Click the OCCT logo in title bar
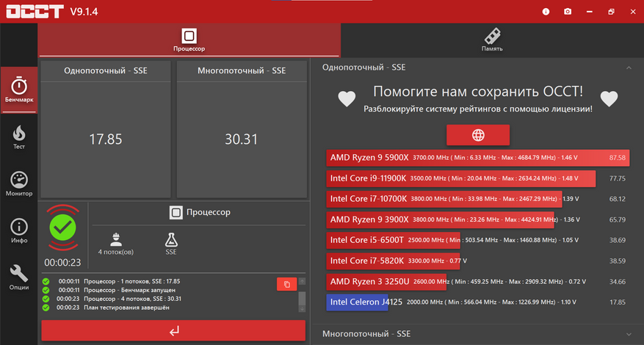This screenshot has width=644, height=345. [35, 12]
